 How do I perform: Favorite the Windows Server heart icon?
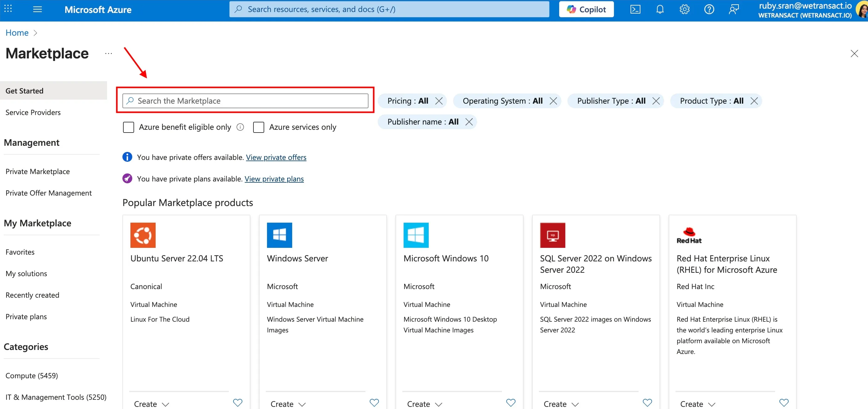coord(374,403)
